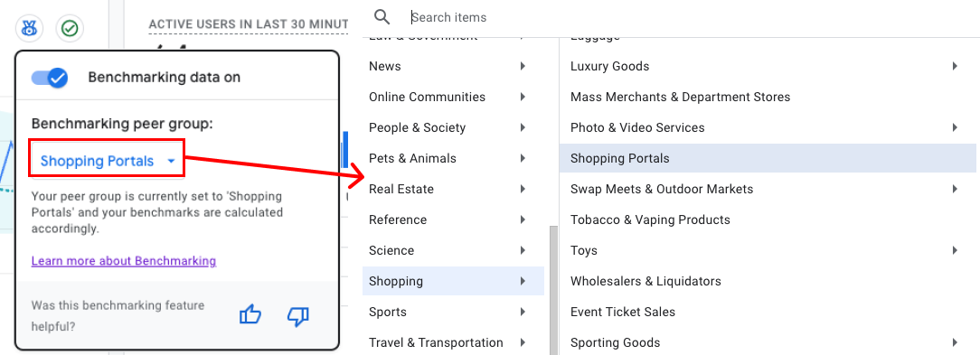Viewport: 980px width, 355px height.
Task: Select the Shopping category
Action: pyautogui.click(x=453, y=281)
